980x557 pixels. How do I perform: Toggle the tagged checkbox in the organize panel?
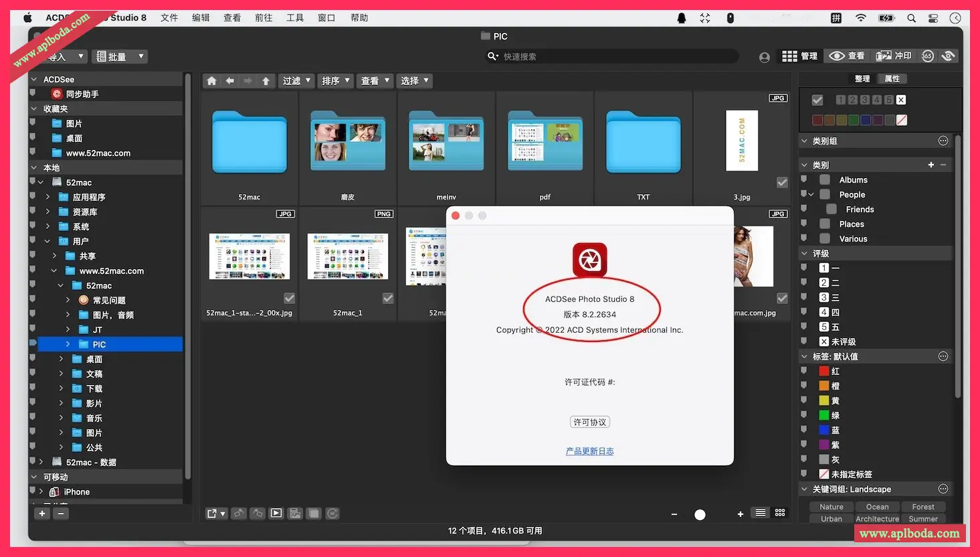pos(817,100)
